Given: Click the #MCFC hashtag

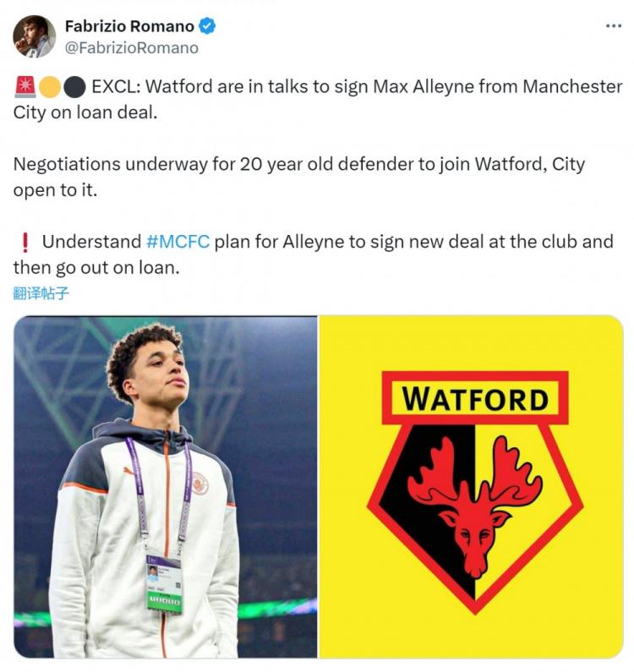Looking at the screenshot, I should click(x=178, y=242).
